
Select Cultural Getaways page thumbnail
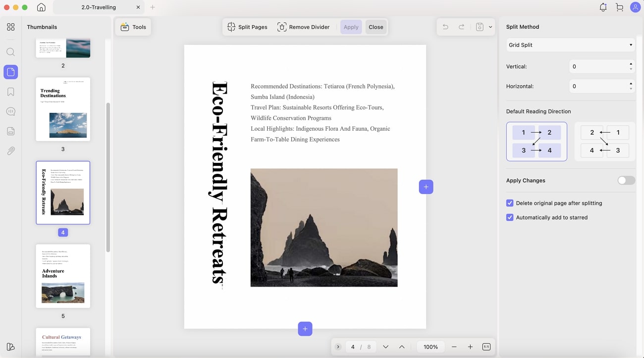click(63, 342)
